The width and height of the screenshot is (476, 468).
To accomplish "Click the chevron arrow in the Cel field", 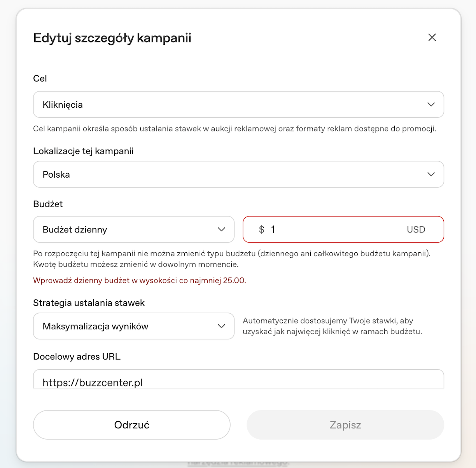I will tap(431, 105).
